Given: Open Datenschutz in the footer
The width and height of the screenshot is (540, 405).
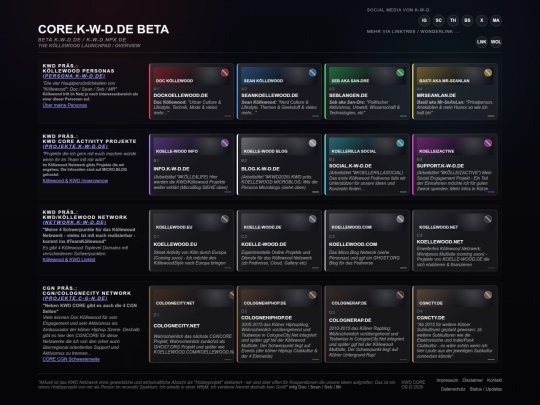Looking at the screenshot, I should point(453,389).
